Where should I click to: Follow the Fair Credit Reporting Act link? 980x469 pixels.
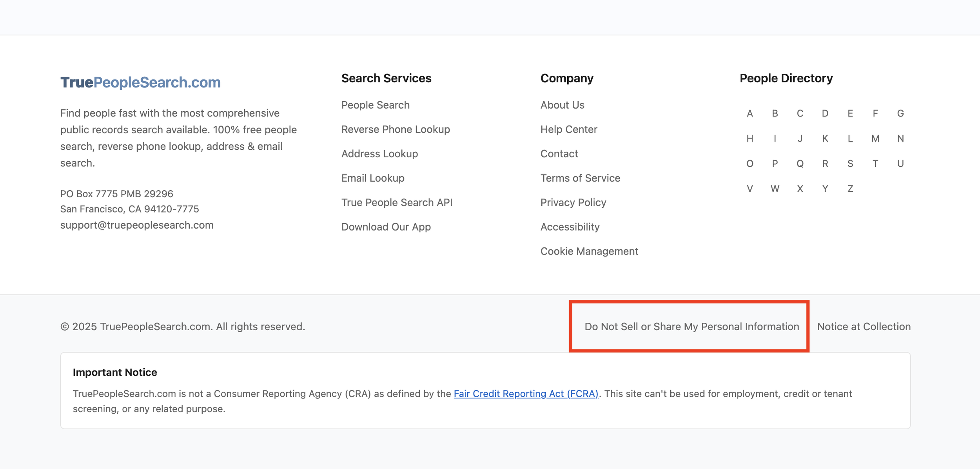click(526, 393)
